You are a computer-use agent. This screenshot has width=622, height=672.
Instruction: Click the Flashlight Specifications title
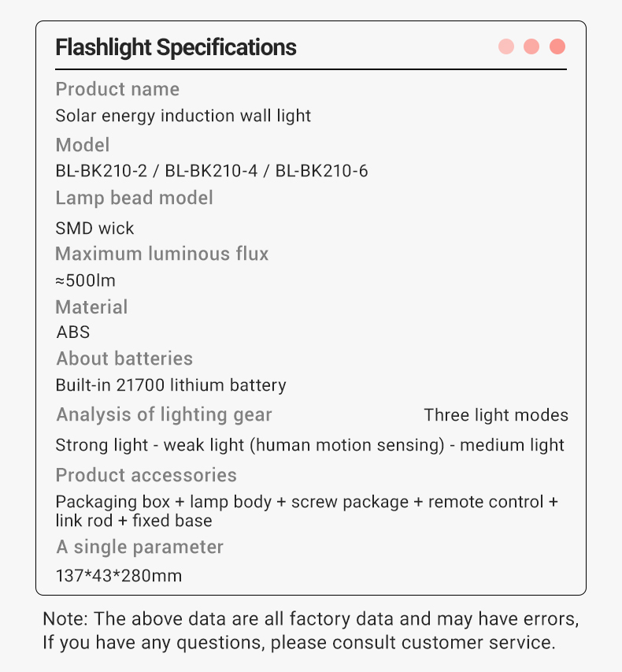pos(176,47)
